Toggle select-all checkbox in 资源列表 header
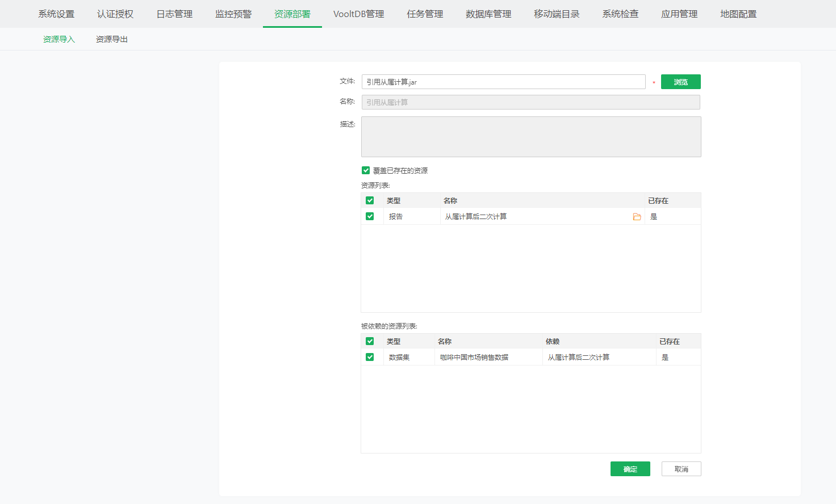836x504 pixels. click(x=370, y=200)
